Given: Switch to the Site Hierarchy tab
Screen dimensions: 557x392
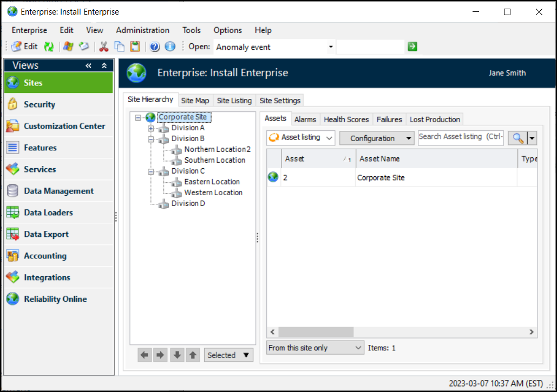Looking at the screenshot, I should [150, 99].
